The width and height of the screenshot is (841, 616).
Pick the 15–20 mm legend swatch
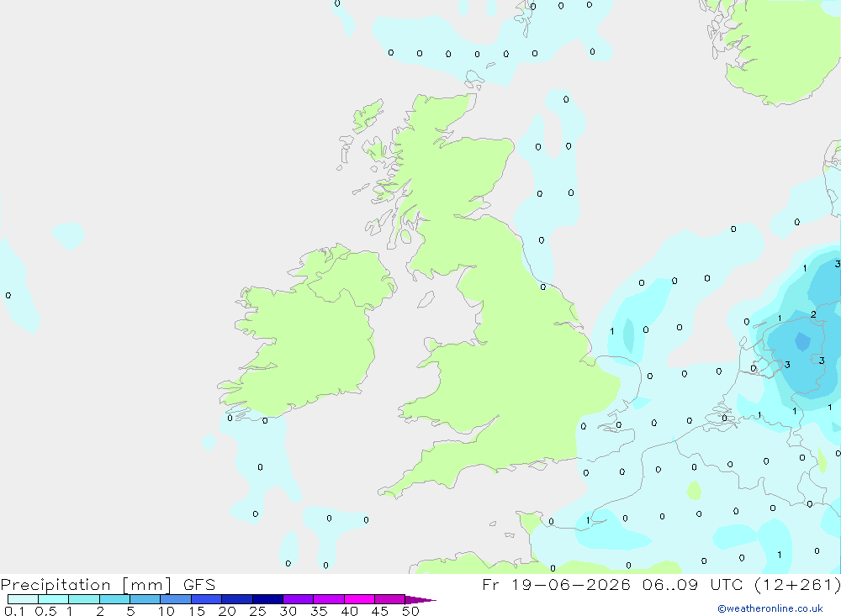206,599
